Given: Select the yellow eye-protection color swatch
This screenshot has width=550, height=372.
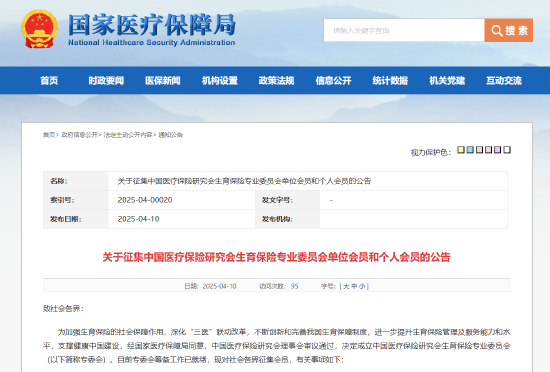Looking at the screenshot, I should 461,150.
